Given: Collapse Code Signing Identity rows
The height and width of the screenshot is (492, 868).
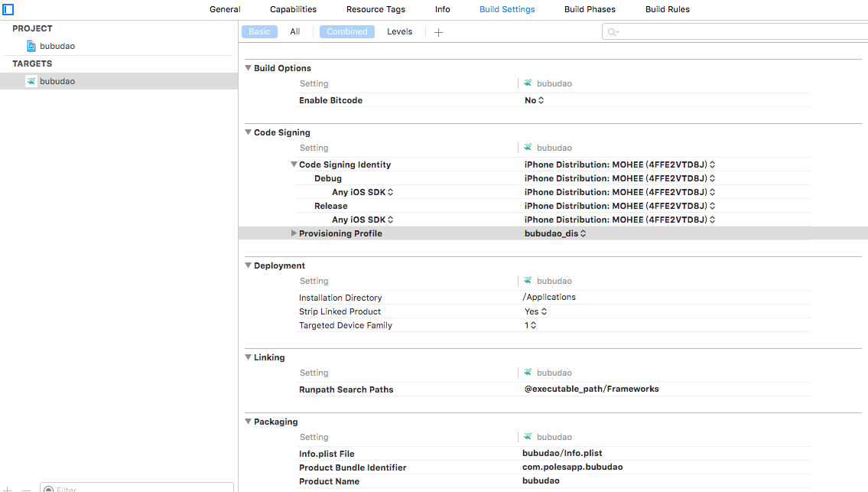Looking at the screenshot, I should (x=294, y=164).
